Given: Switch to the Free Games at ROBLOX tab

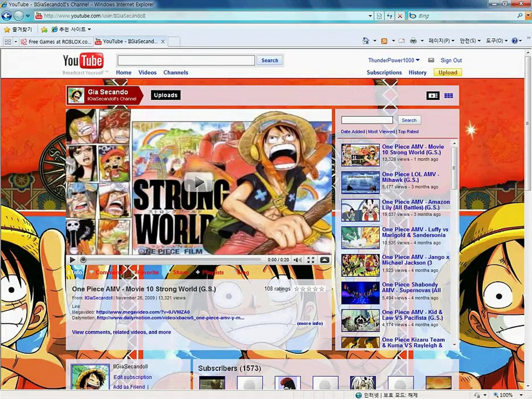Looking at the screenshot, I should coord(56,42).
